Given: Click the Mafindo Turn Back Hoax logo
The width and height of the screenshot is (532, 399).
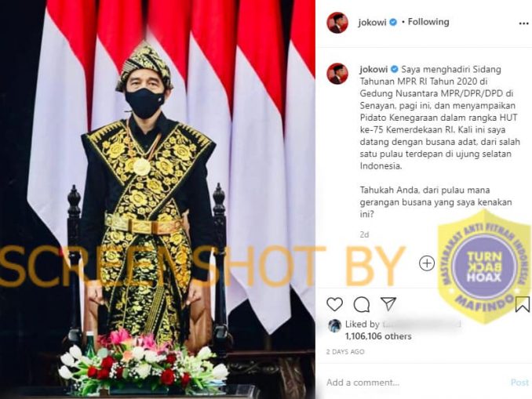Looking at the screenshot, I should coord(484,267).
